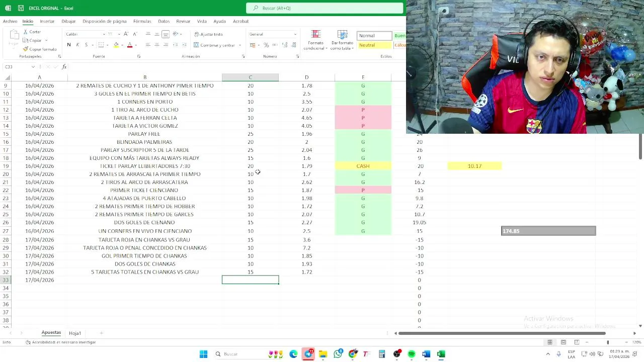Expand the Name Box dropdown arrow
Viewport: 644px width, 362px height.
[x=33, y=67]
